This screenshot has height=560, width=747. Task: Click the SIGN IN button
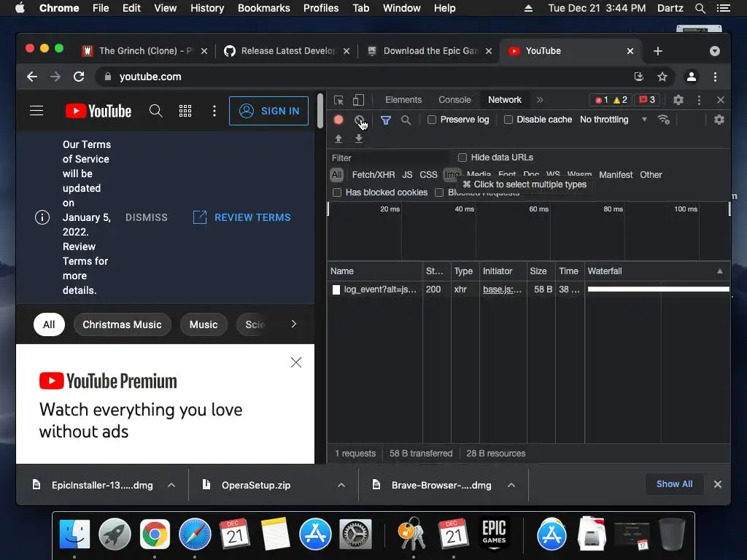(x=268, y=111)
